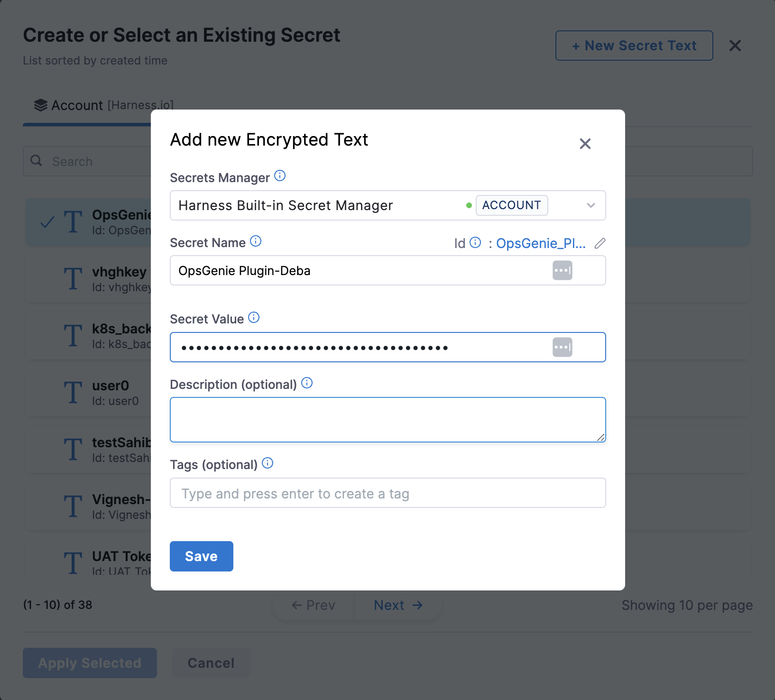Click password manager icon in Secret Name field
The height and width of the screenshot is (700, 775).
pyautogui.click(x=562, y=270)
